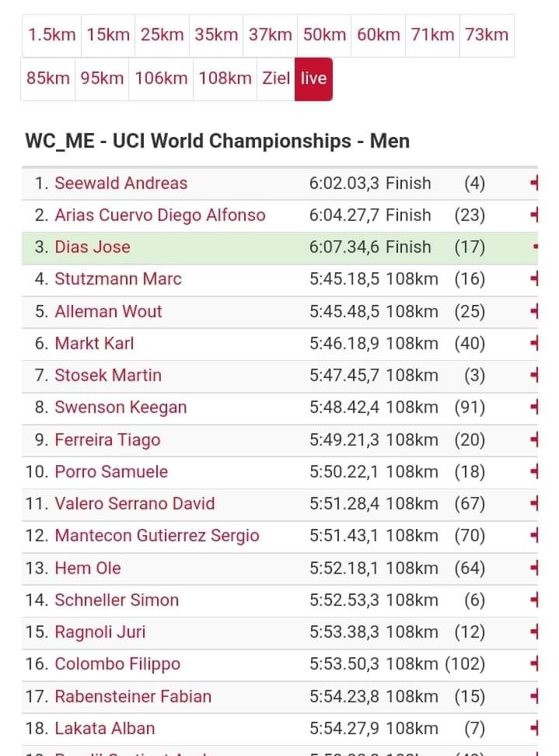This screenshot has height=756, width=559.
Task: Select the 50km split tab
Action: pyautogui.click(x=324, y=35)
